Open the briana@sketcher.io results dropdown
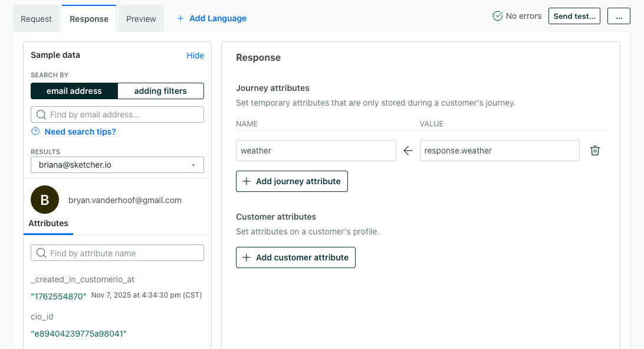This screenshot has height=349, width=644. tap(117, 165)
